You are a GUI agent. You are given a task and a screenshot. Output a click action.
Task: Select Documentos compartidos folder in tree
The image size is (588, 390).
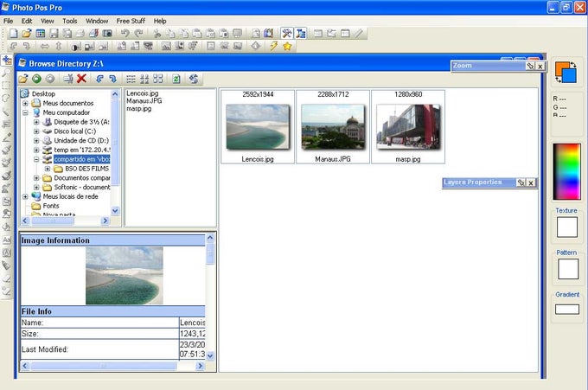pos(82,178)
